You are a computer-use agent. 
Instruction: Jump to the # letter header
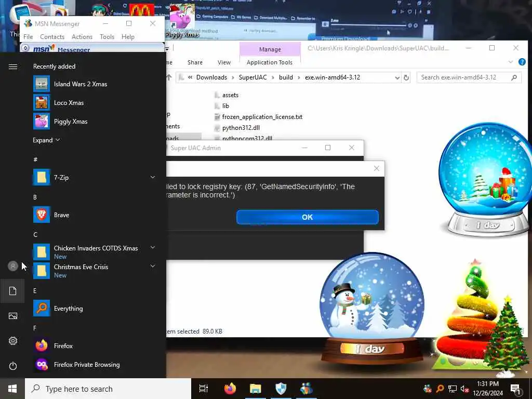click(35, 159)
